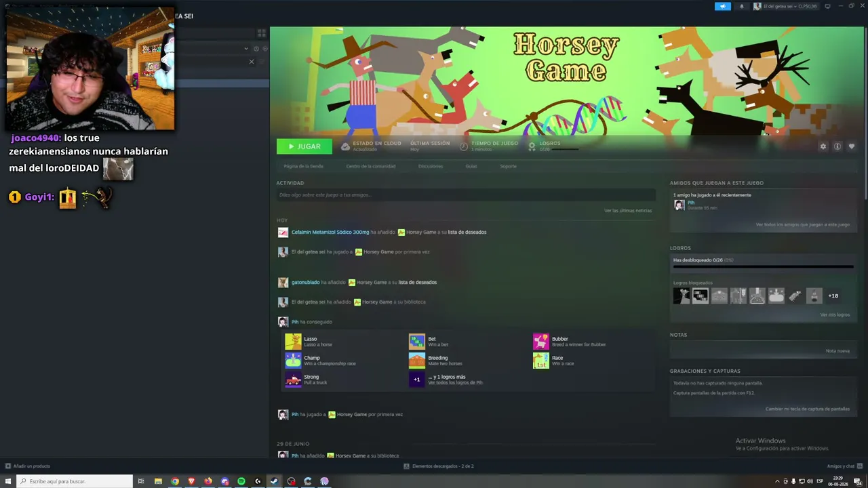This screenshot has width=868, height=488.
Task: Click the Logros trophy icon in header
Action: (x=532, y=146)
